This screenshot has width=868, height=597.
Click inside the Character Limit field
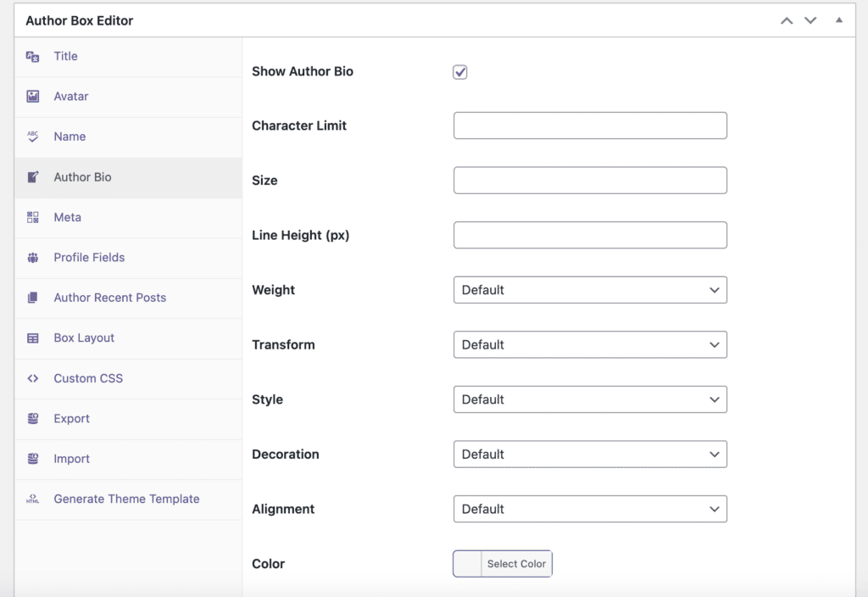tap(590, 125)
